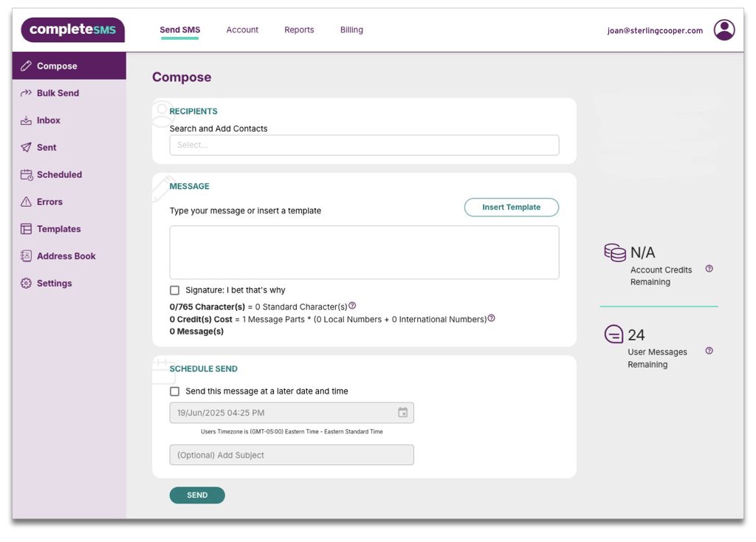Click the Settings gear icon

point(26,284)
